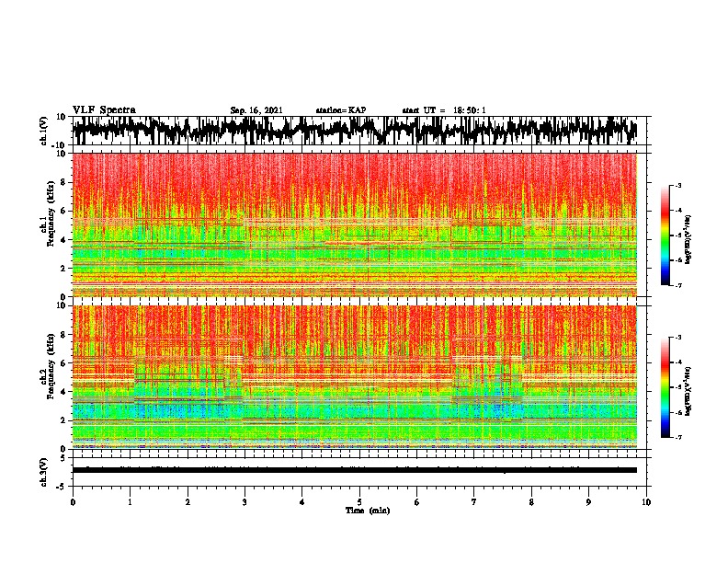Image resolution: width=728 pixels, height=563 pixels.
Task: Click the ch.1 colorbar log(PSD) label
Action: click(x=688, y=240)
